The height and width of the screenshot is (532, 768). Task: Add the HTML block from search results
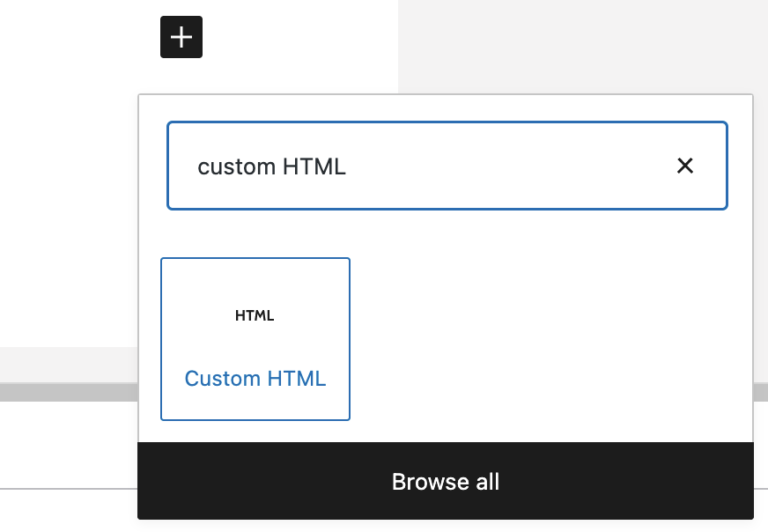255,339
